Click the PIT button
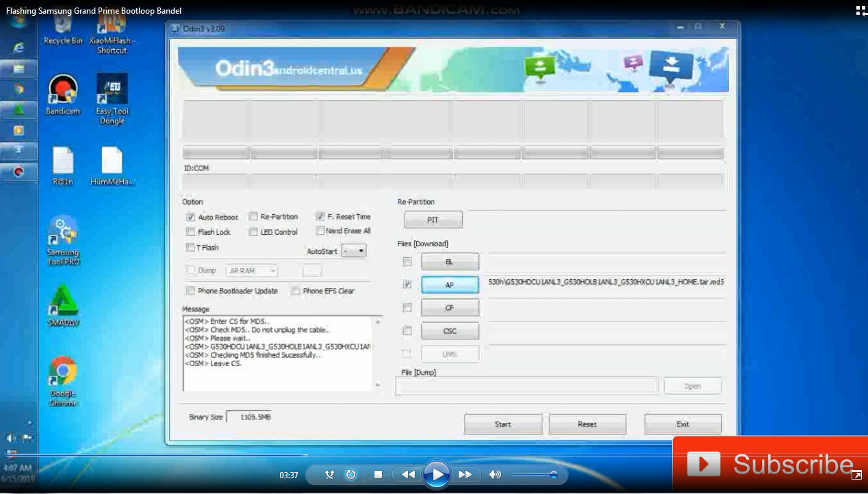Screen dimensions: 868x494 (x=433, y=220)
